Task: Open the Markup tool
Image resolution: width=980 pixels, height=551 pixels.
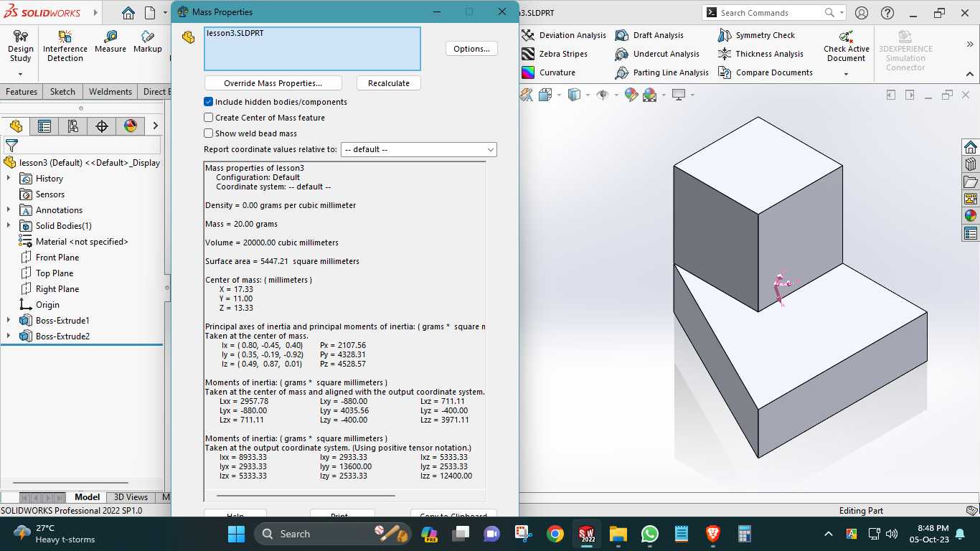Action: (148, 42)
